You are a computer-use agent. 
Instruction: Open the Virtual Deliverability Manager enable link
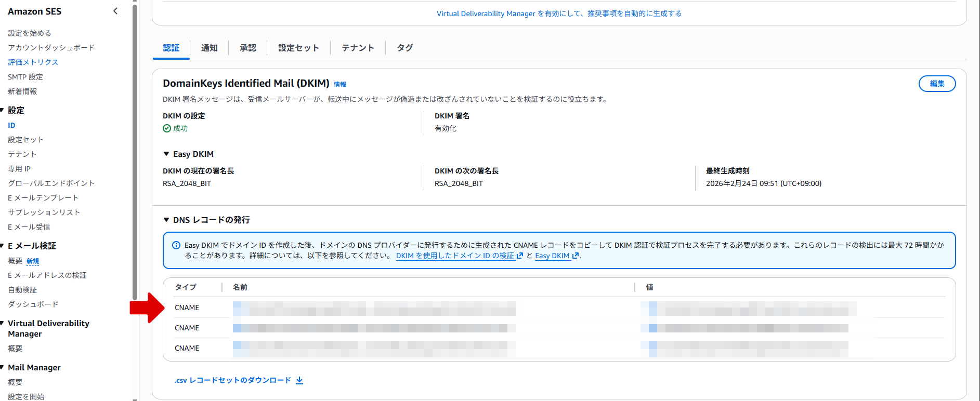coord(559,14)
